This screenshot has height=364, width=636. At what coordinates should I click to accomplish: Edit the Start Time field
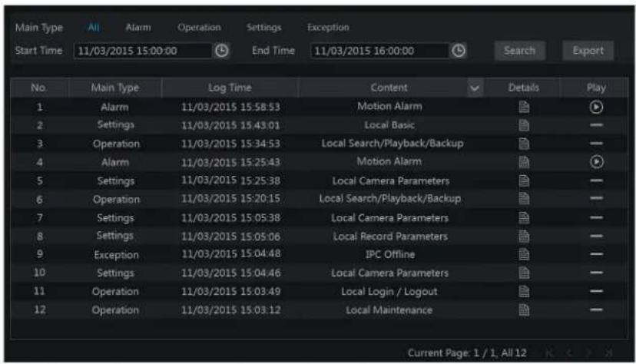[x=143, y=51]
